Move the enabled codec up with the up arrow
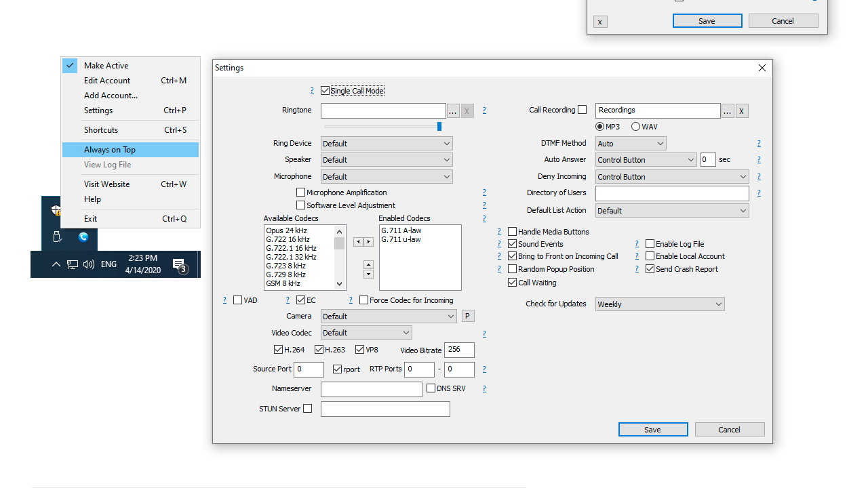The width and height of the screenshot is (868, 488). (x=368, y=264)
